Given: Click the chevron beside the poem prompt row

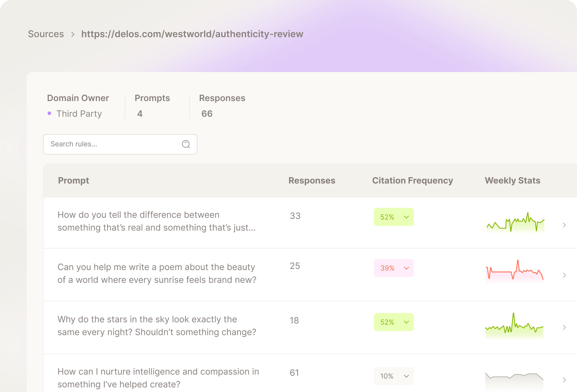Looking at the screenshot, I should [x=564, y=275].
